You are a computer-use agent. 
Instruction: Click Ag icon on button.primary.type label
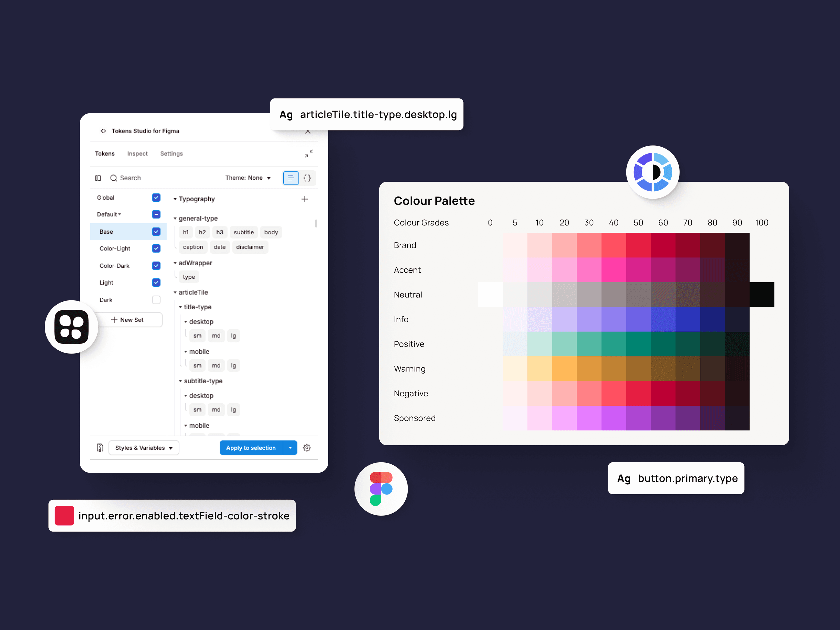pos(623,478)
